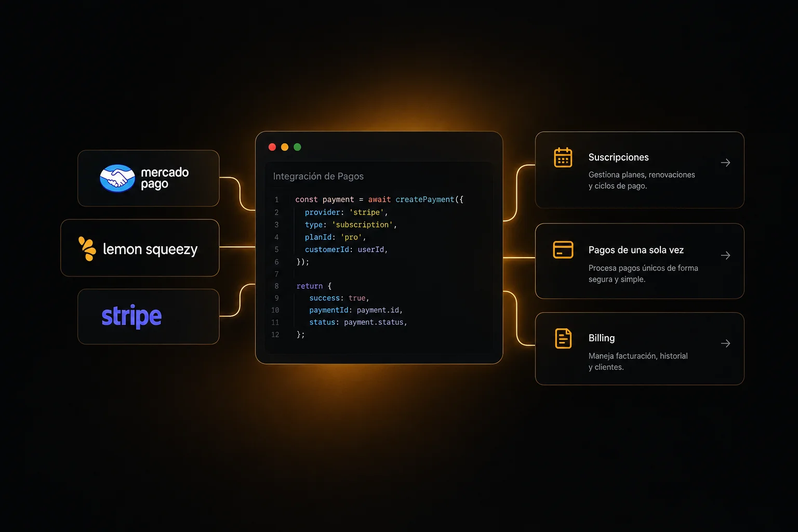The image size is (798, 532).
Task: Click the "Billing" card title
Action: tap(602, 338)
